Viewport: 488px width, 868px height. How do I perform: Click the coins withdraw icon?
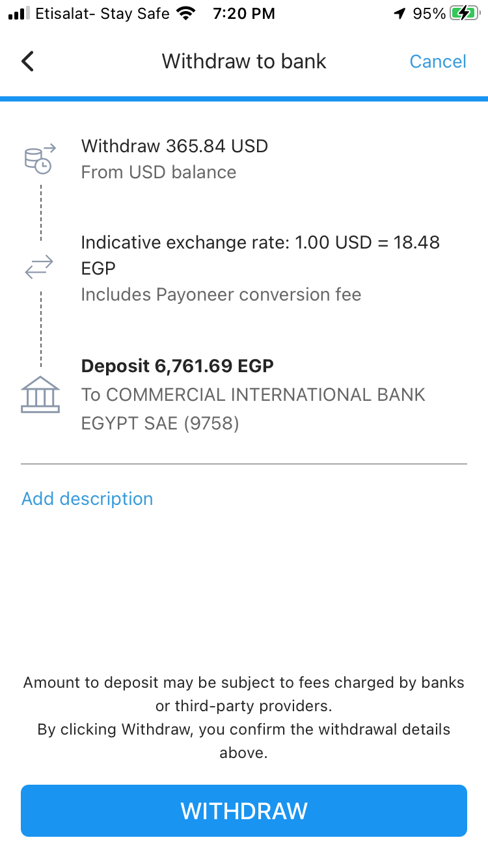coord(40,159)
